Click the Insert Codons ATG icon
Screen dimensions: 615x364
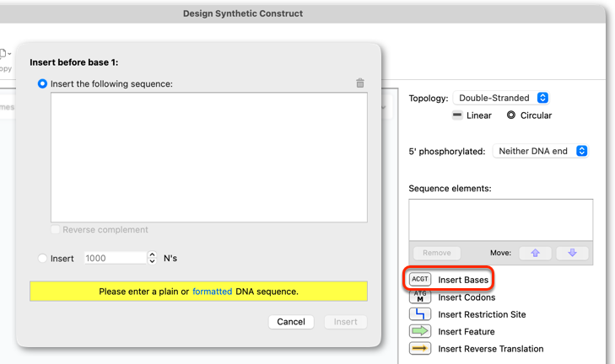click(x=419, y=297)
